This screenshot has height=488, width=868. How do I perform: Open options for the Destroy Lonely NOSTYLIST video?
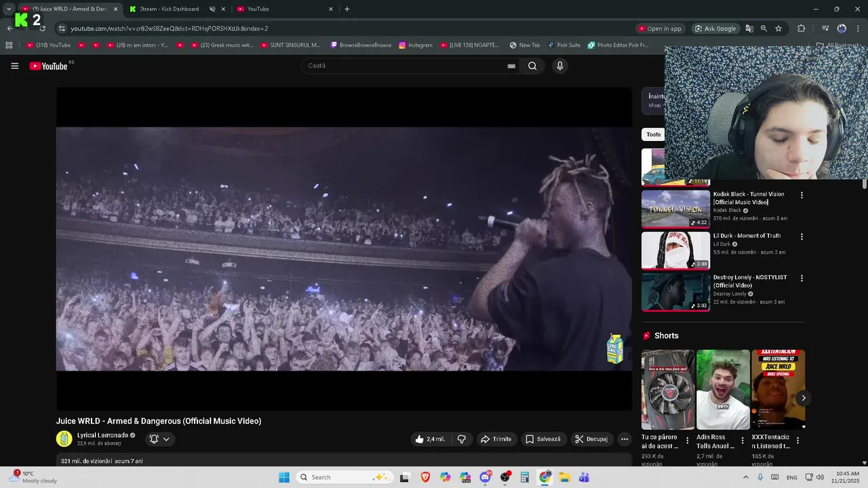[802, 278]
